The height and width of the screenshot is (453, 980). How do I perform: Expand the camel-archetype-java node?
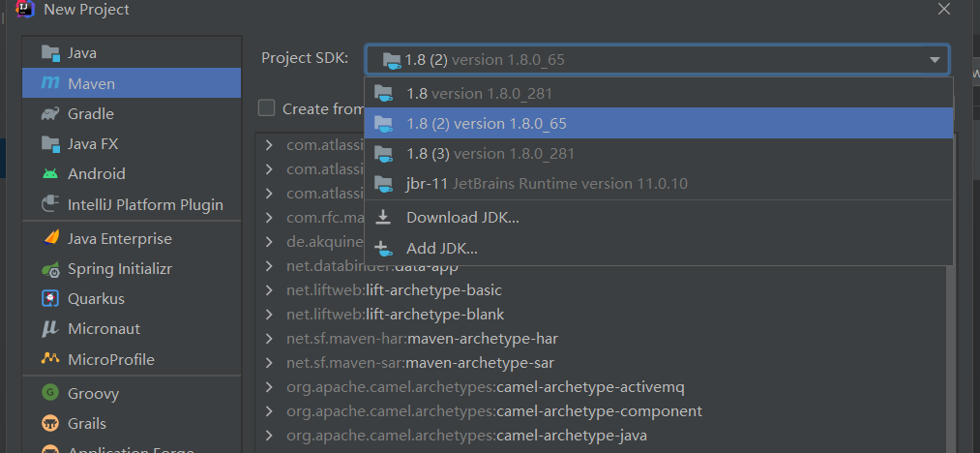269,436
